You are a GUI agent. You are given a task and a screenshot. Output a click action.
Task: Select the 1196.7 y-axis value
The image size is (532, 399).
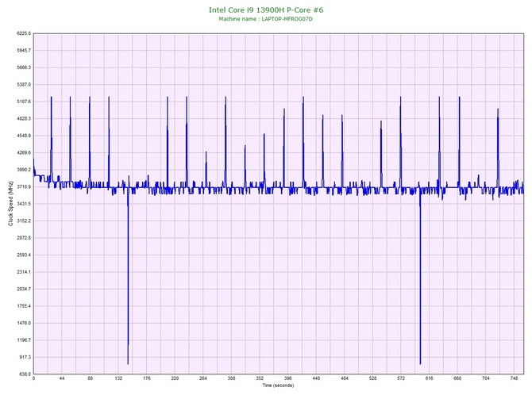pyautogui.click(x=24, y=340)
